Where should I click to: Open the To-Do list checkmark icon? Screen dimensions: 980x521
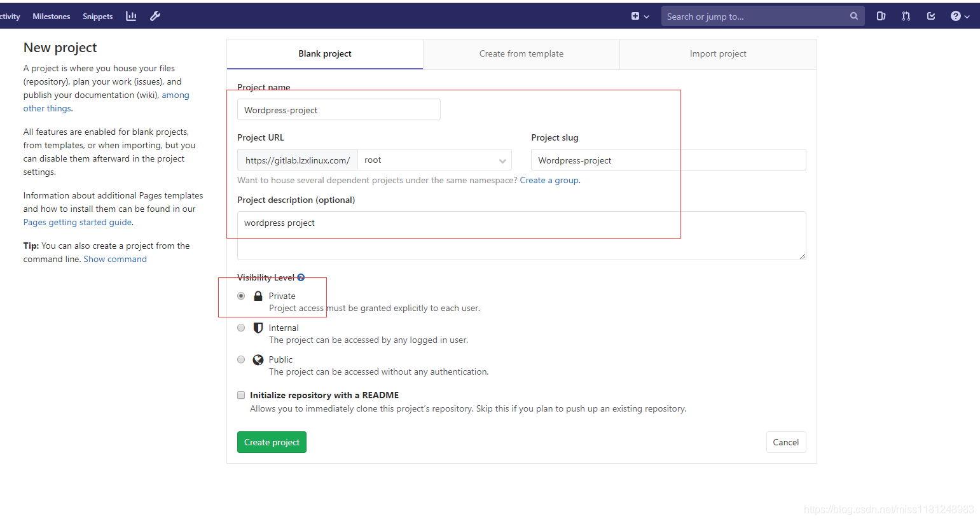[931, 17]
